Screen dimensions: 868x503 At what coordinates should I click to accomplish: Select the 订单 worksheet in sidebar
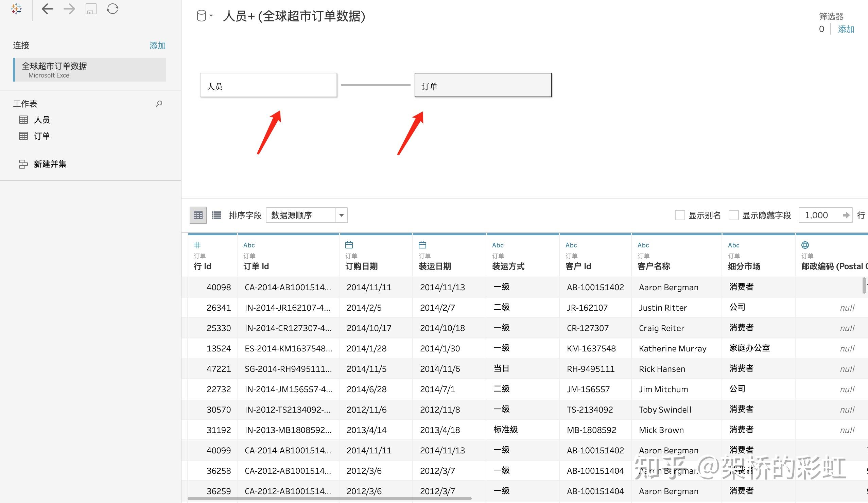pyautogui.click(x=42, y=136)
